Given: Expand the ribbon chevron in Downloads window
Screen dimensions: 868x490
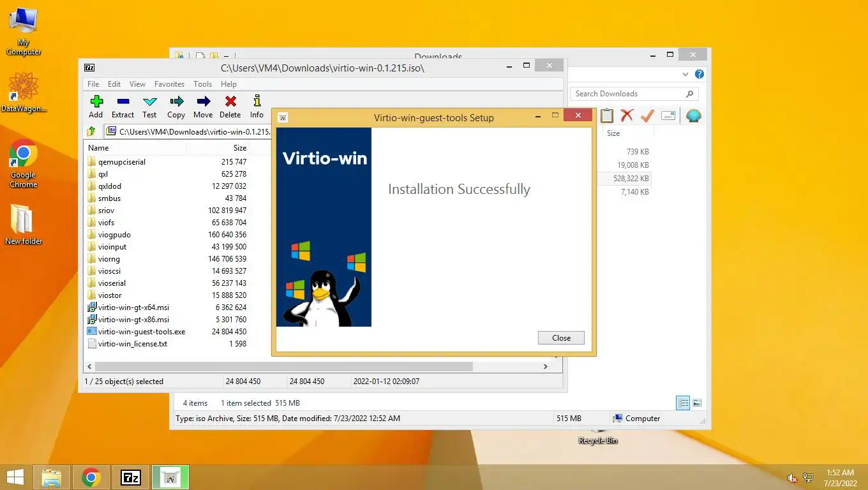Looking at the screenshot, I should 684,75.
